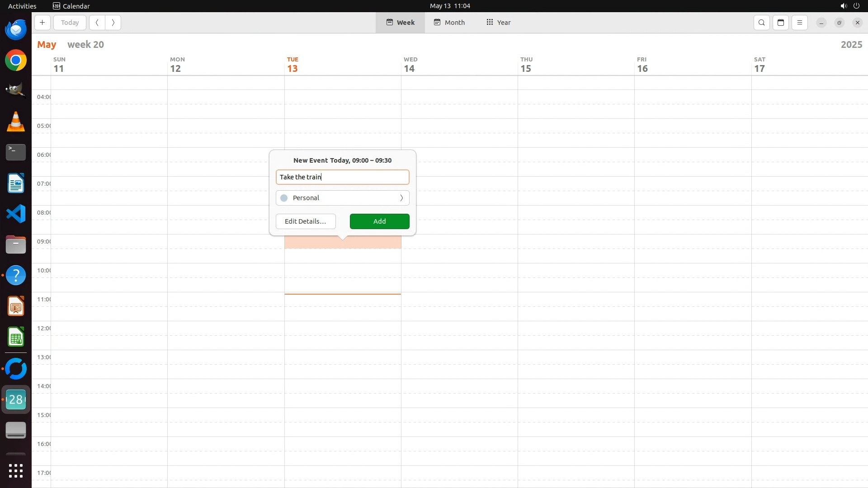Switch to the Year view tab
Image resolution: width=868 pixels, height=488 pixels.
pos(498,23)
